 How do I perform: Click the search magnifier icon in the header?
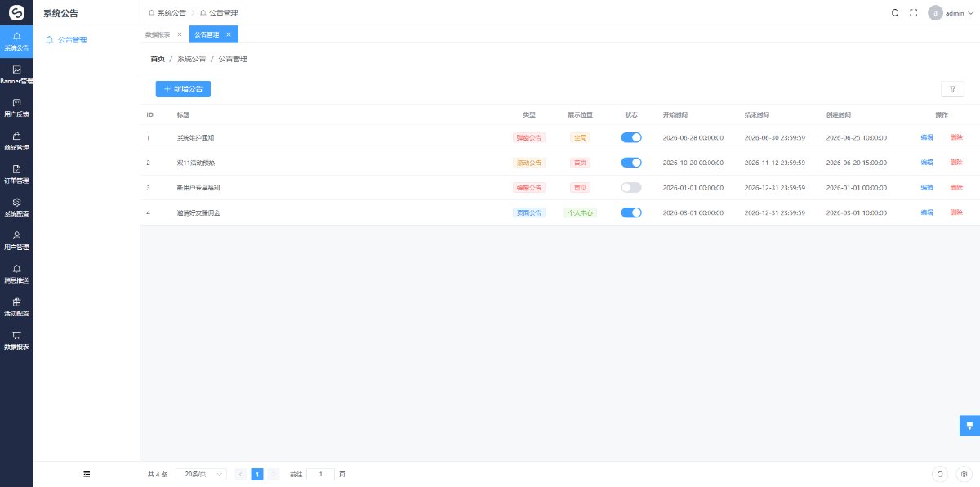coord(895,13)
